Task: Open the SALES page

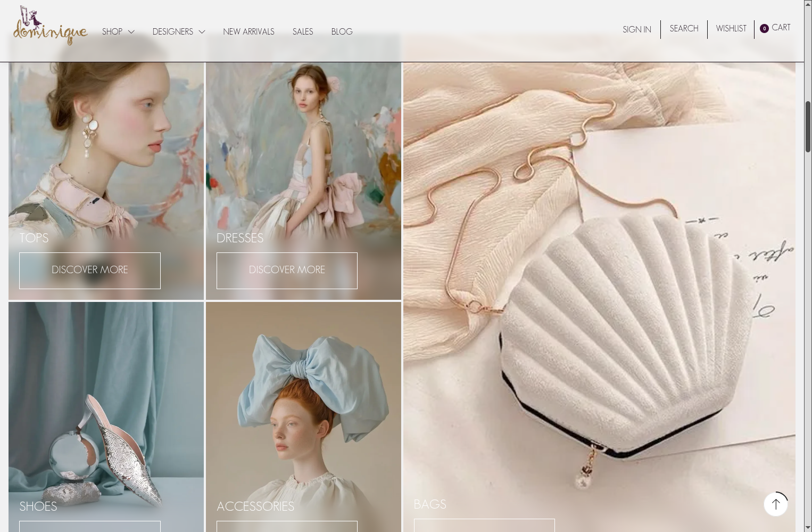Action: 303,31
